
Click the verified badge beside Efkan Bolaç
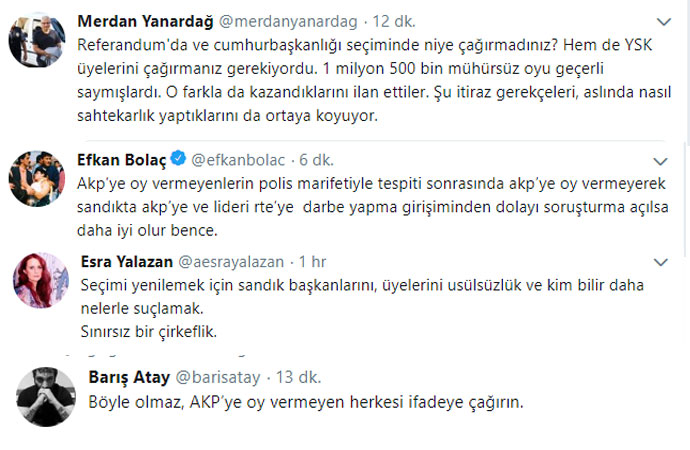click(x=178, y=159)
